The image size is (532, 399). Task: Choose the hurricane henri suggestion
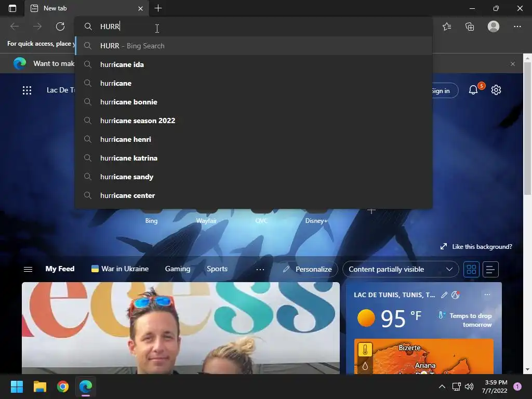(254, 139)
